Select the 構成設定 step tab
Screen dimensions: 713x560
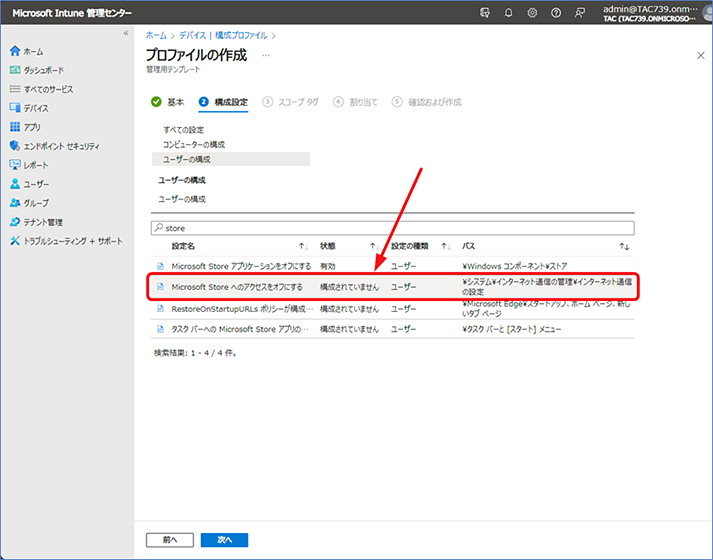(x=223, y=102)
